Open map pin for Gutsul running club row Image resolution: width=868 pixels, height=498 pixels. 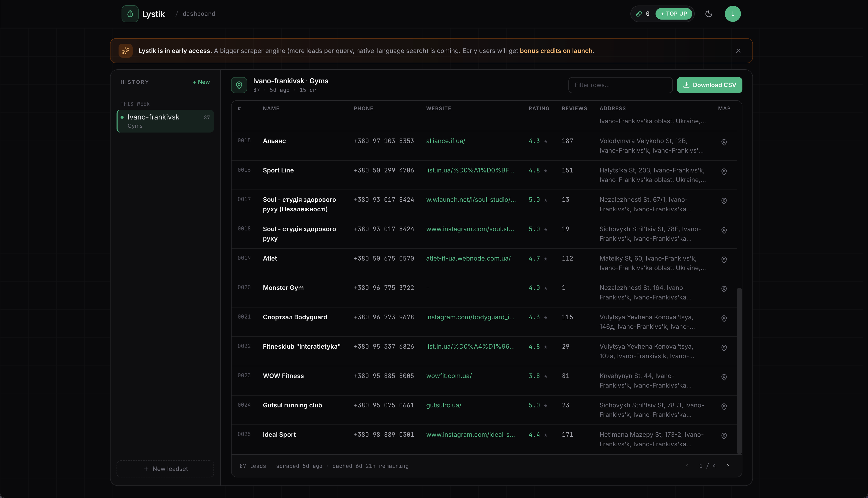click(x=724, y=407)
